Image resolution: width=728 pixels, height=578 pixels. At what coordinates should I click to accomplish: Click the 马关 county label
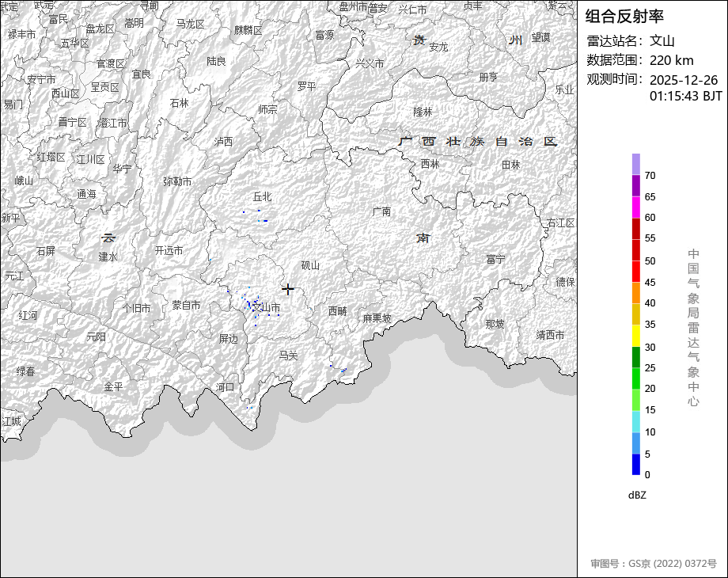coord(288,356)
